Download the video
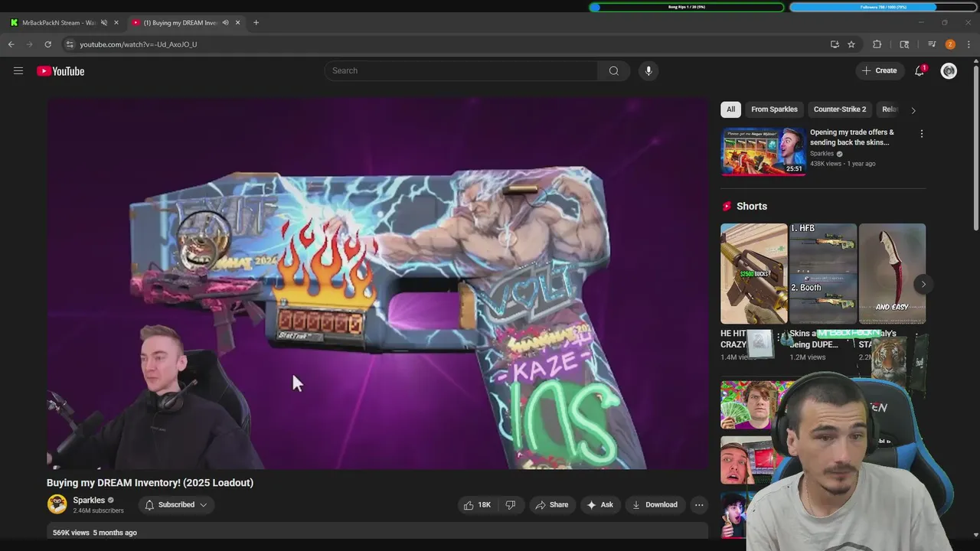This screenshot has width=980, height=551. [x=655, y=505]
